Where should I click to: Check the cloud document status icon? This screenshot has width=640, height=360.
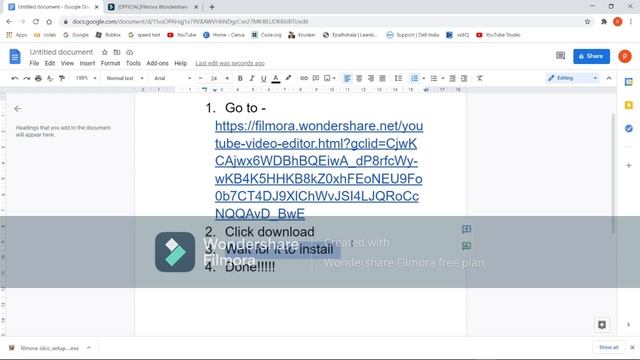(129, 52)
